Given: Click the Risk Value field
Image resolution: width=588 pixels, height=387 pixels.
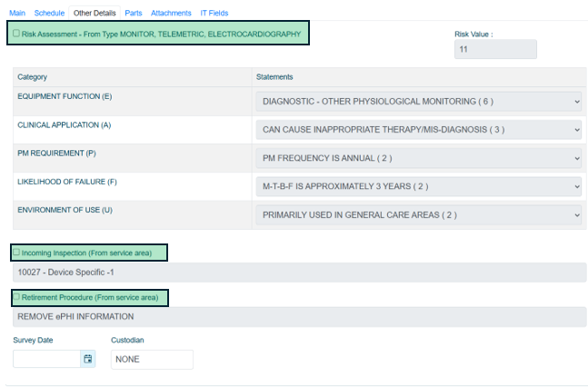Looking at the screenshot, I should [495, 49].
